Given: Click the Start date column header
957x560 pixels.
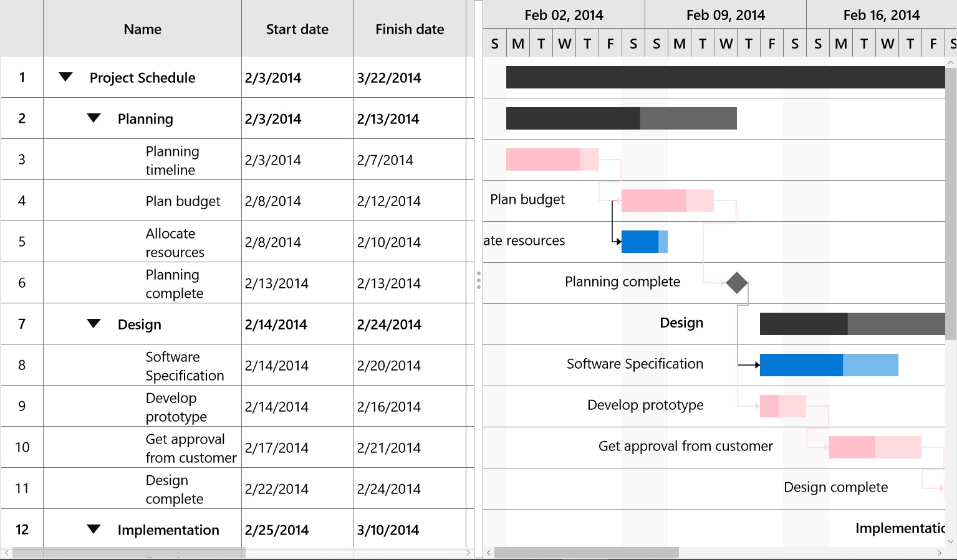Looking at the screenshot, I should click(x=297, y=29).
